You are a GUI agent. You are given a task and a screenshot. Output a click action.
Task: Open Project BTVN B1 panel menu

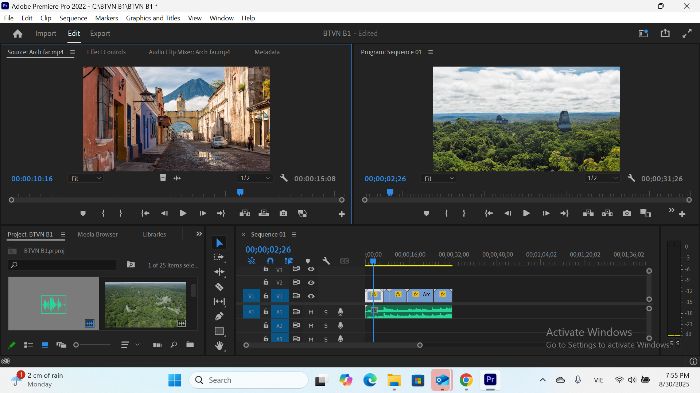(x=63, y=234)
